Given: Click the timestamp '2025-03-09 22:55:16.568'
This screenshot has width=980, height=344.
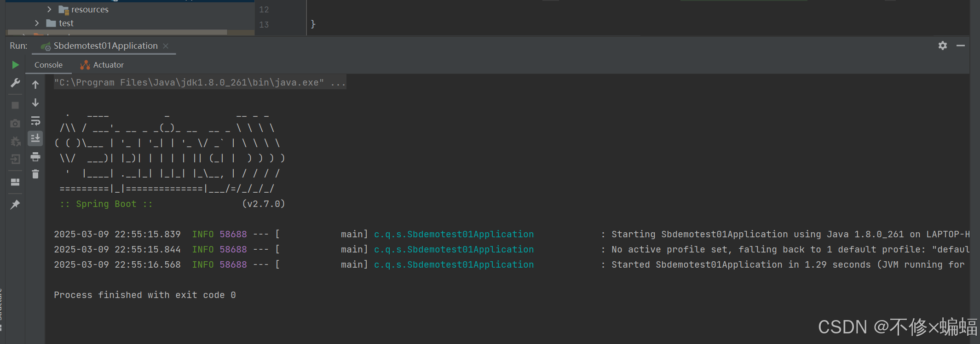Looking at the screenshot, I should coord(117,265).
